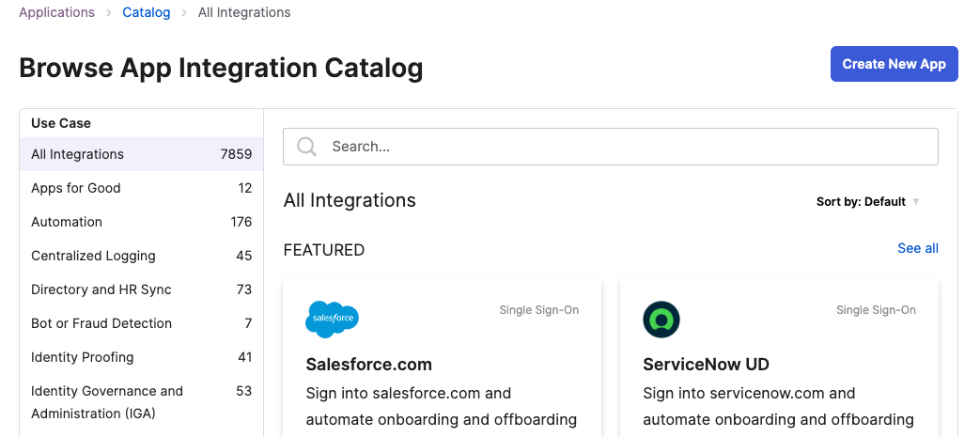980x437 pixels.
Task: Choose Centralized Logging category
Action: (141, 256)
